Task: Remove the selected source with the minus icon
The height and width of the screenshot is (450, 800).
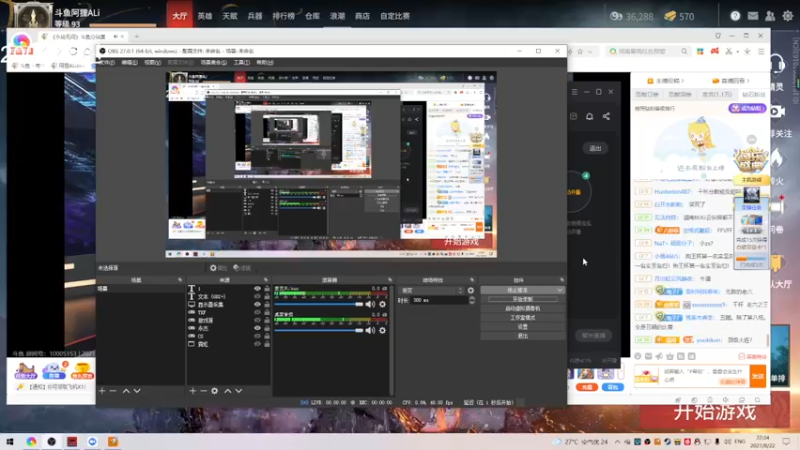Action: pos(203,391)
